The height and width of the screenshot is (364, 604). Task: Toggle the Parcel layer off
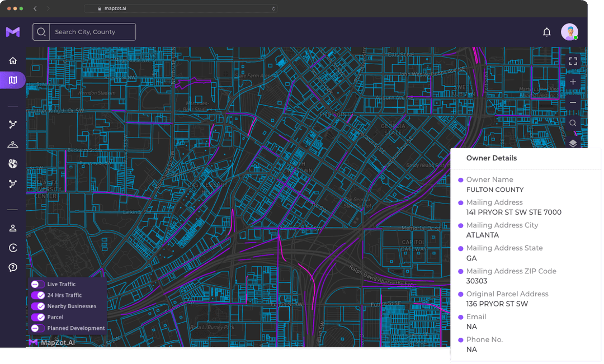[38, 318]
